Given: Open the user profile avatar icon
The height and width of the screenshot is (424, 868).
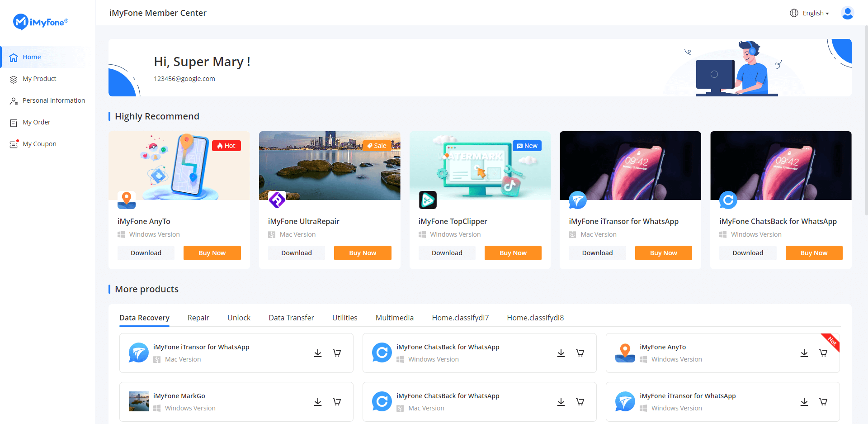Looking at the screenshot, I should [847, 13].
